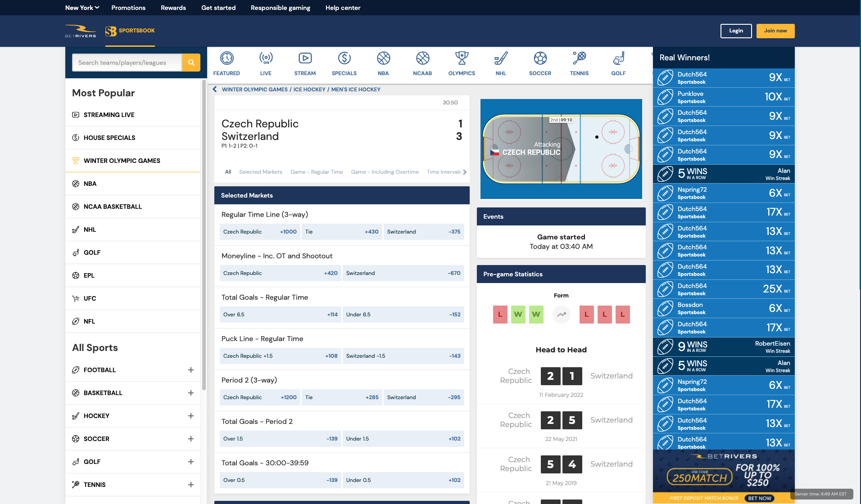This screenshot has width=861, height=504.
Task: Select the Game – Regular Time tab
Action: coord(317,172)
